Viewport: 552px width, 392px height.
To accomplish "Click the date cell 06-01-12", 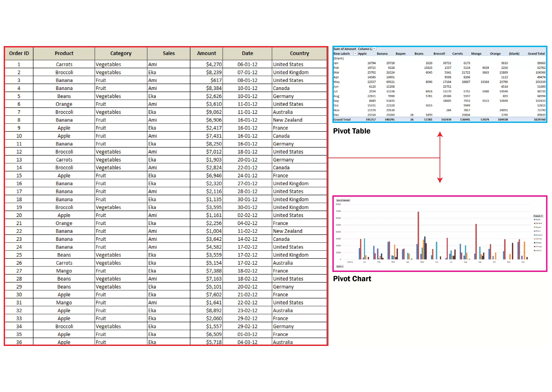I will tap(247, 64).
